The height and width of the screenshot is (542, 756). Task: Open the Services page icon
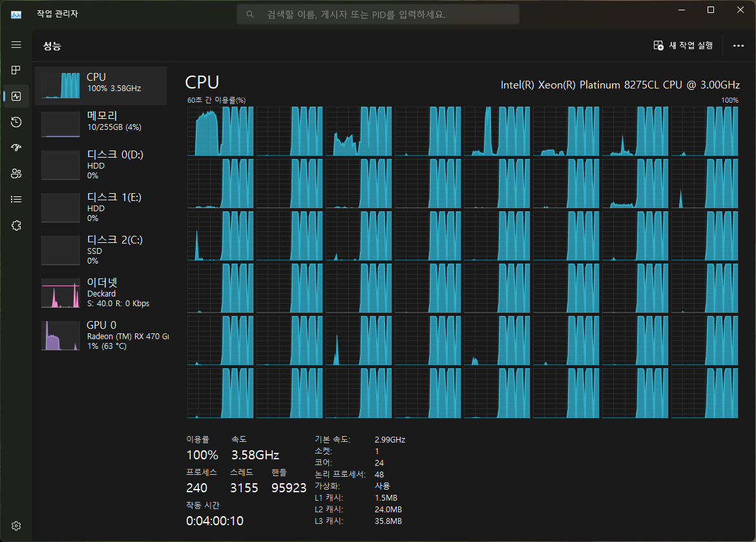[16, 225]
